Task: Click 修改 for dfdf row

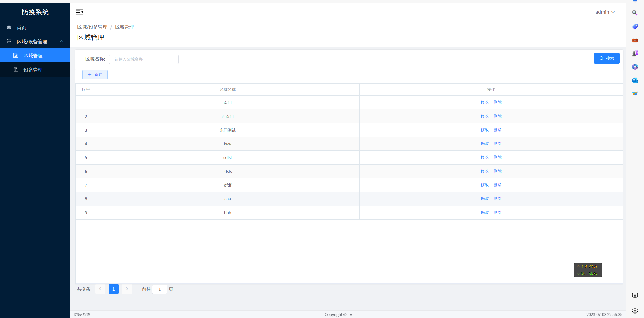Action: [485, 185]
